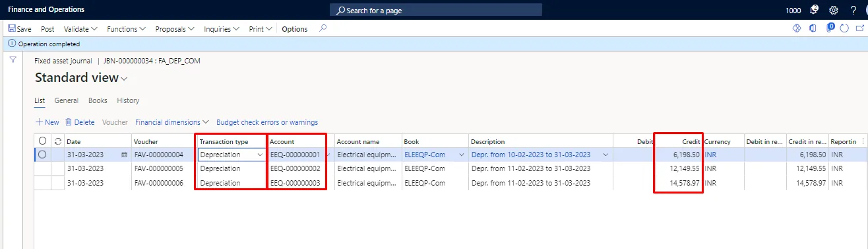Open the Help question mark icon

click(853, 10)
